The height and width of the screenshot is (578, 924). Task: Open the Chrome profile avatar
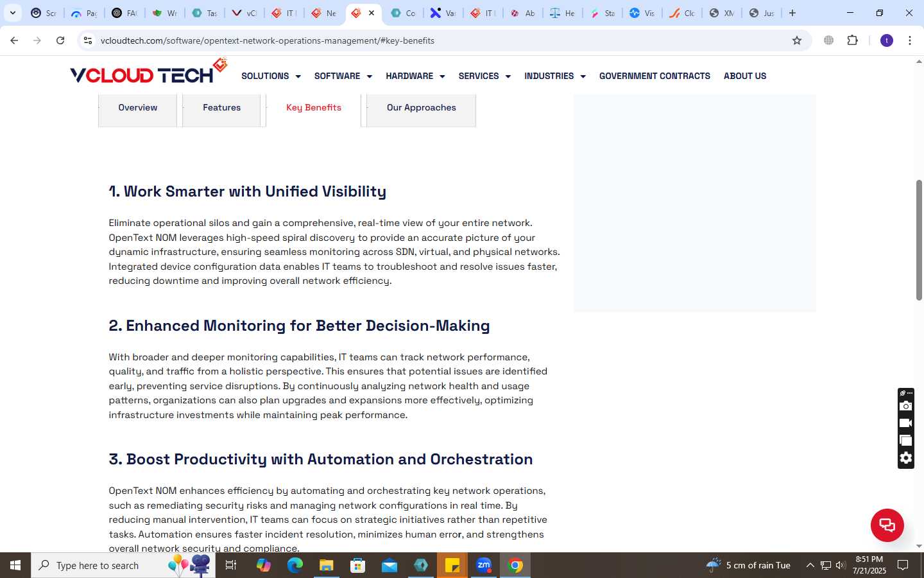[887, 40]
